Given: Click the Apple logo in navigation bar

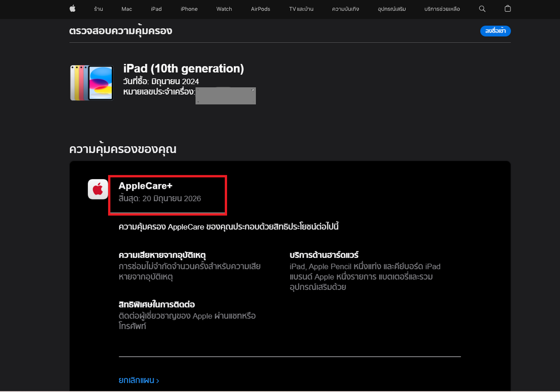Looking at the screenshot, I should click(73, 8).
